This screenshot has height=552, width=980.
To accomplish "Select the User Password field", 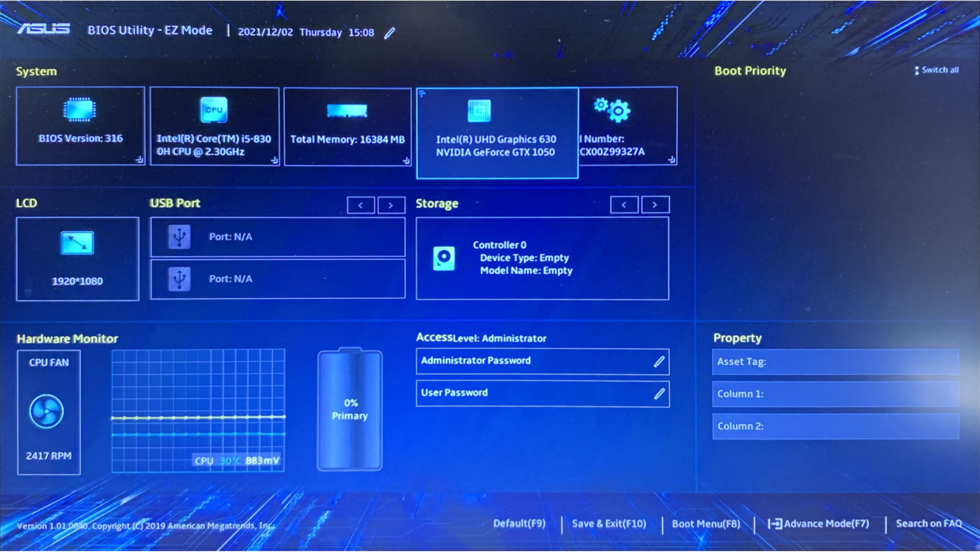I will point(543,394).
